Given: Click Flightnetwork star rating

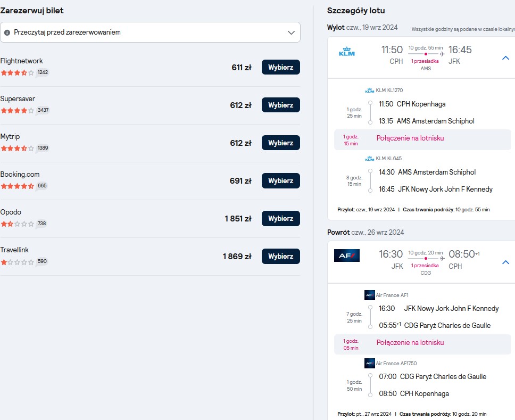Looking at the screenshot, I should 18,72.
